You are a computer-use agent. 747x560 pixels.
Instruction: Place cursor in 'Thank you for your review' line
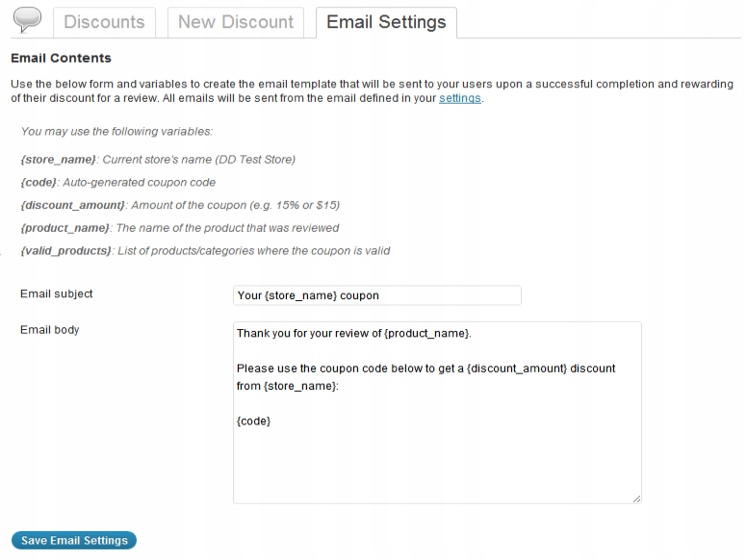(x=353, y=334)
